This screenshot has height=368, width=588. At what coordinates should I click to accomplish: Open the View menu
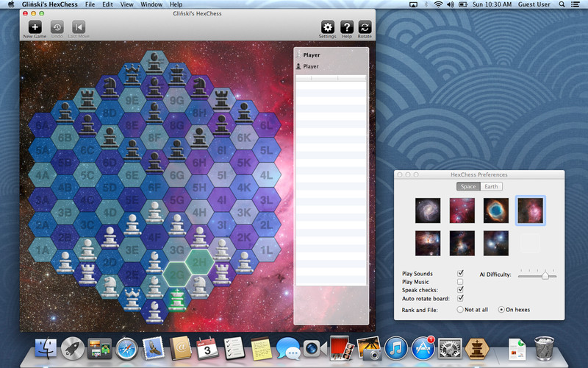[x=126, y=4]
